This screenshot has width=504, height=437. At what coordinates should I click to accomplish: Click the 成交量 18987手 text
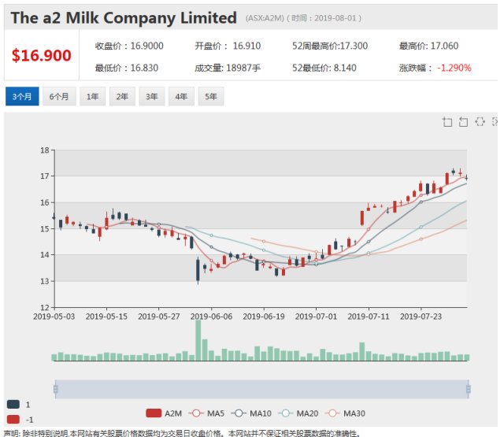(228, 68)
